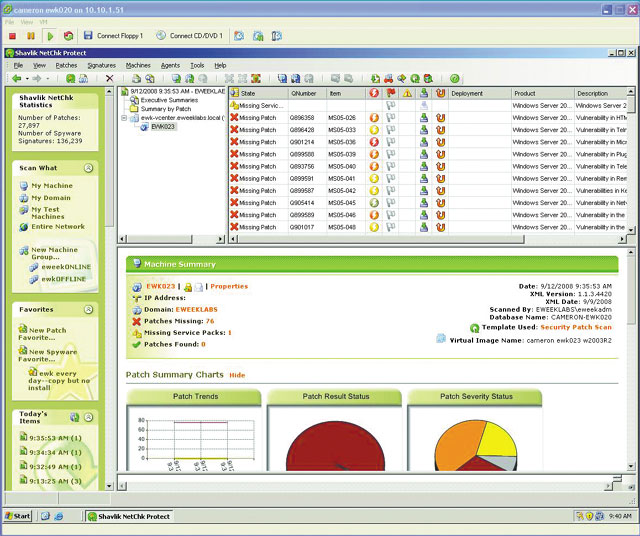The width and height of the screenshot is (640, 536).
Task: Collapse ewk-vcenter tree node
Action: (124, 118)
